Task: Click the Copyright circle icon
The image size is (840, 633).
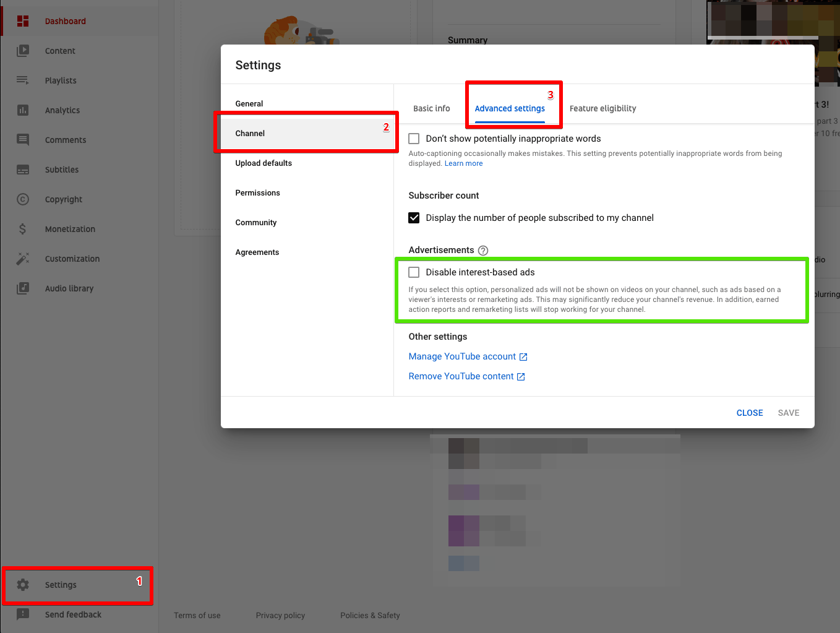Action: (23, 199)
